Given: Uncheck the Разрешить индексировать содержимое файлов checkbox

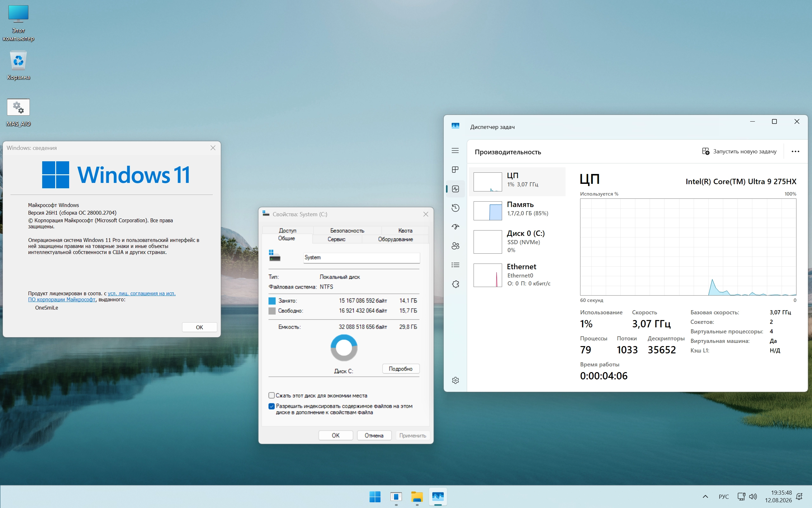Looking at the screenshot, I should tap(272, 406).
